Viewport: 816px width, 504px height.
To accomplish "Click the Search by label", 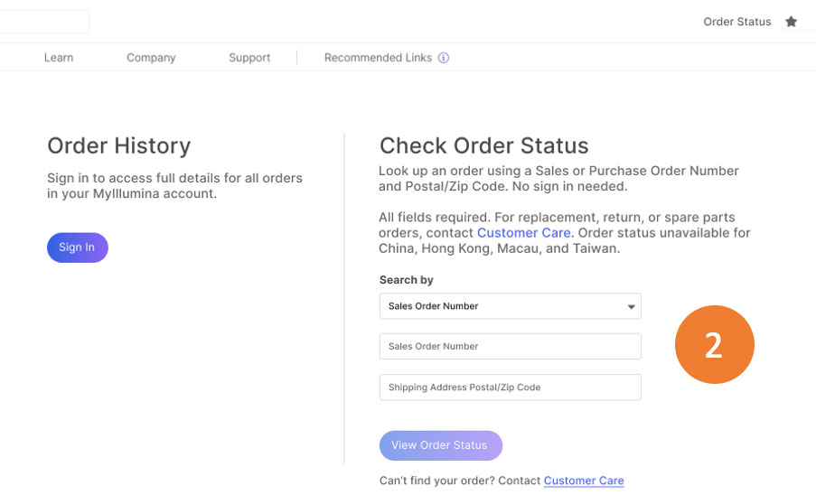I will (406, 280).
